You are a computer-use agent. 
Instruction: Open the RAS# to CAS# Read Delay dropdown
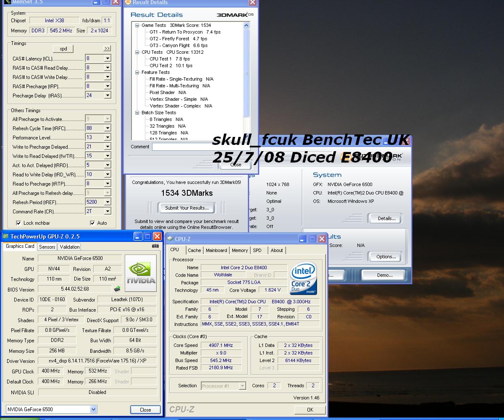point(108,68)
